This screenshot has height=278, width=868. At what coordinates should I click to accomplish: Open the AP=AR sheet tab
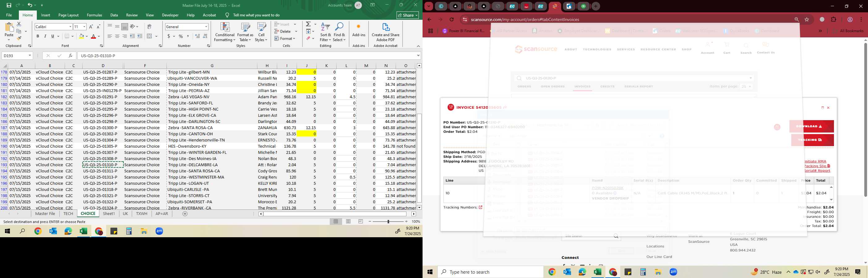(162, 214)
